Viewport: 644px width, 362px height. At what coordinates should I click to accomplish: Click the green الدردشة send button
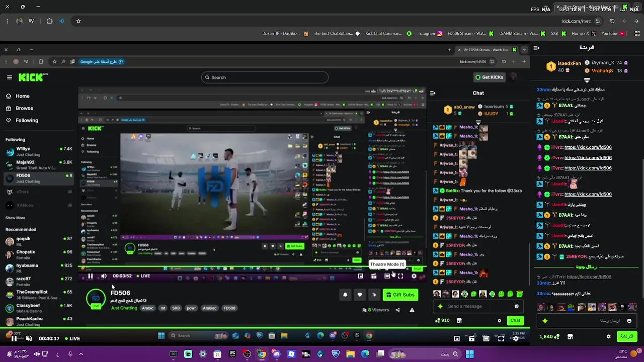627,336
